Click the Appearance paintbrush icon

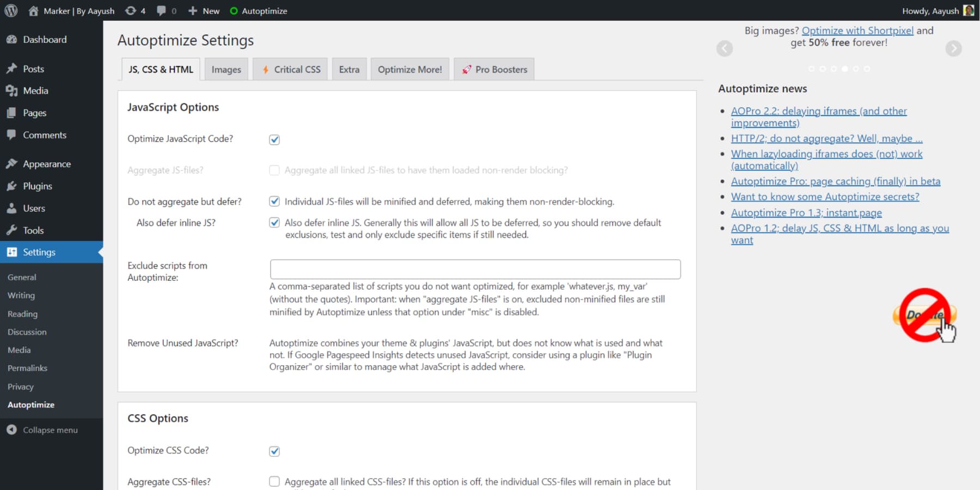pos(12,163)
